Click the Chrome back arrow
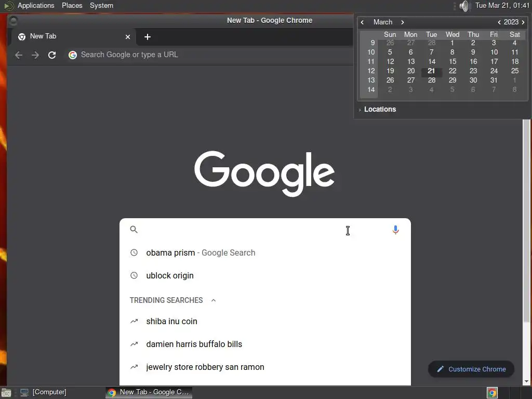532x399 pixels. (x=19, y=55)
